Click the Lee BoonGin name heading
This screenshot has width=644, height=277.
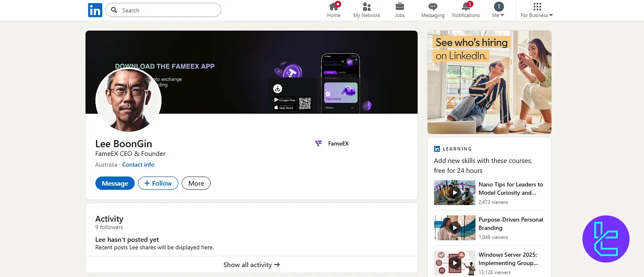[124, 143]
